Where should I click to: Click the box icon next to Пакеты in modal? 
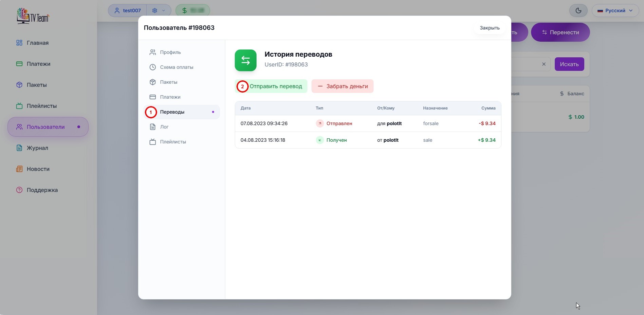point(153,82)
